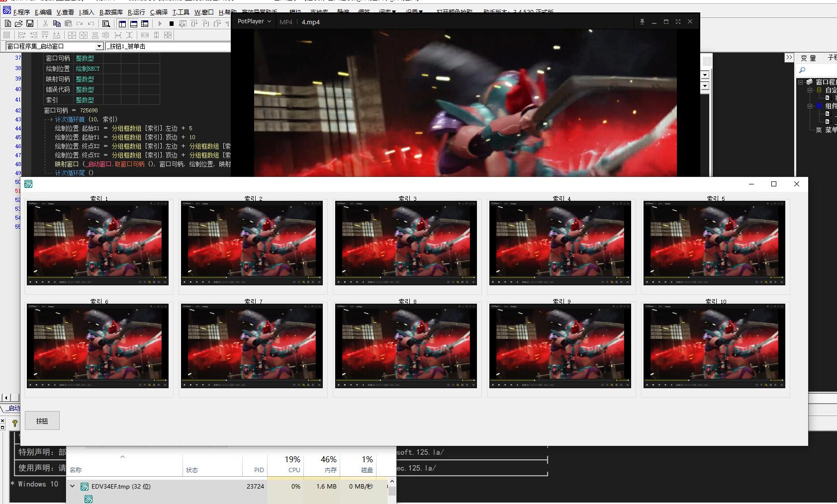Click the find/search magnifier toolbar icon

[x=106, y=23]
